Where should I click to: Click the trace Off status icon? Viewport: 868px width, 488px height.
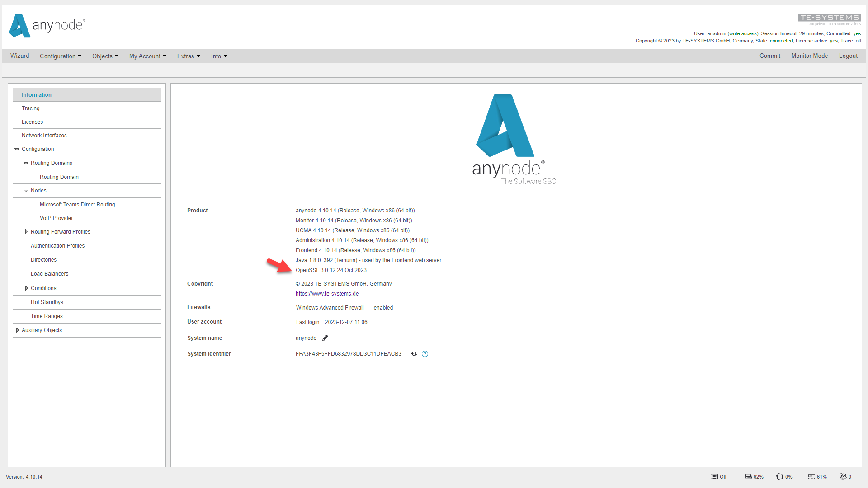click(x=718, y=477)
